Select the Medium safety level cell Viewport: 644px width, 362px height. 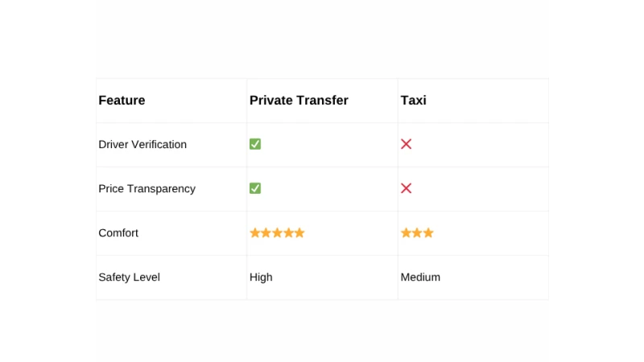pyautogui.click(x=420, y=278)
